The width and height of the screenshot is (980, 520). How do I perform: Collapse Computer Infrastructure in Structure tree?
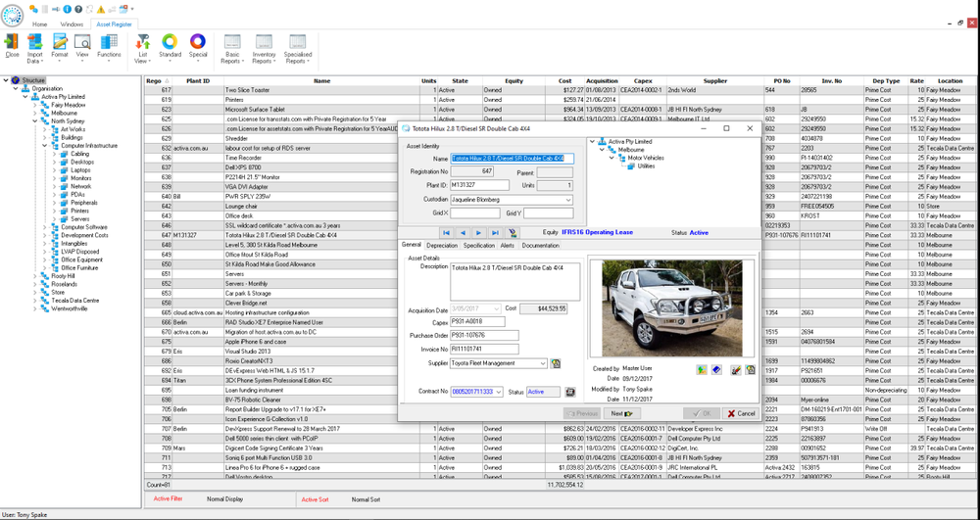[45, 146]
